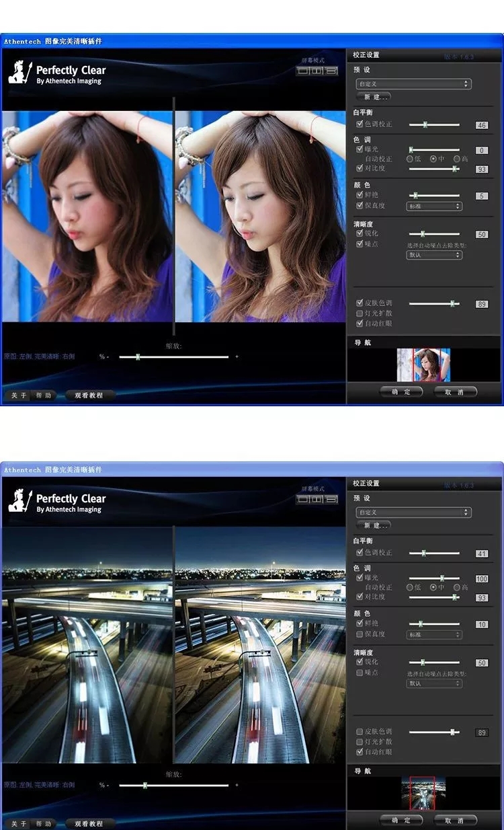504x830 pixels.
Task: Toggle 锐化 checkbox in highway window
Action: tap(360, 662)
